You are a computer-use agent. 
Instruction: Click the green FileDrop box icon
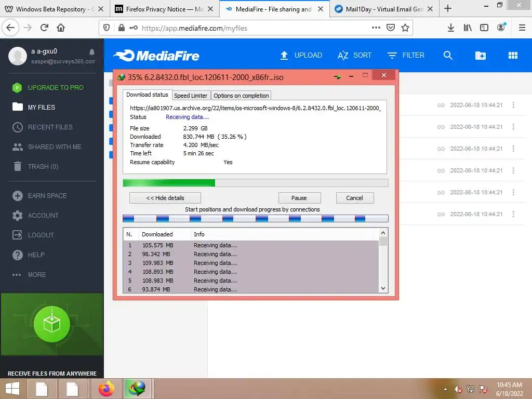[52, 324]
